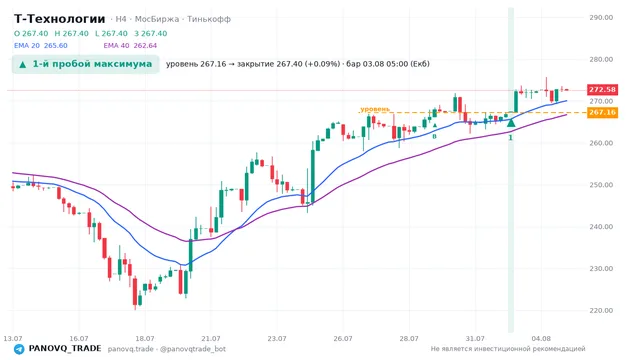Click the small triangle marker labeled B
The image size is (640, 360).
pyautogui.click(x=435, y=126)
